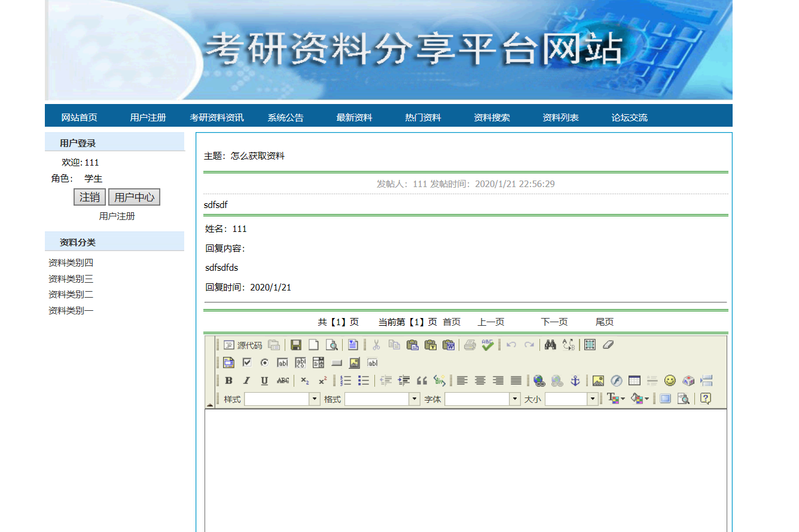
Task: Insert a radio button form element
Action: tap(264, 363)
